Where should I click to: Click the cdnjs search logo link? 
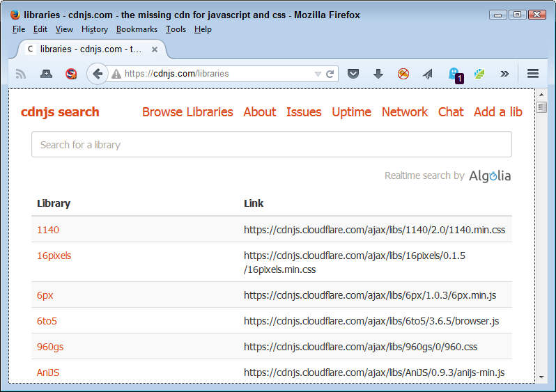[x=60, y=112]
